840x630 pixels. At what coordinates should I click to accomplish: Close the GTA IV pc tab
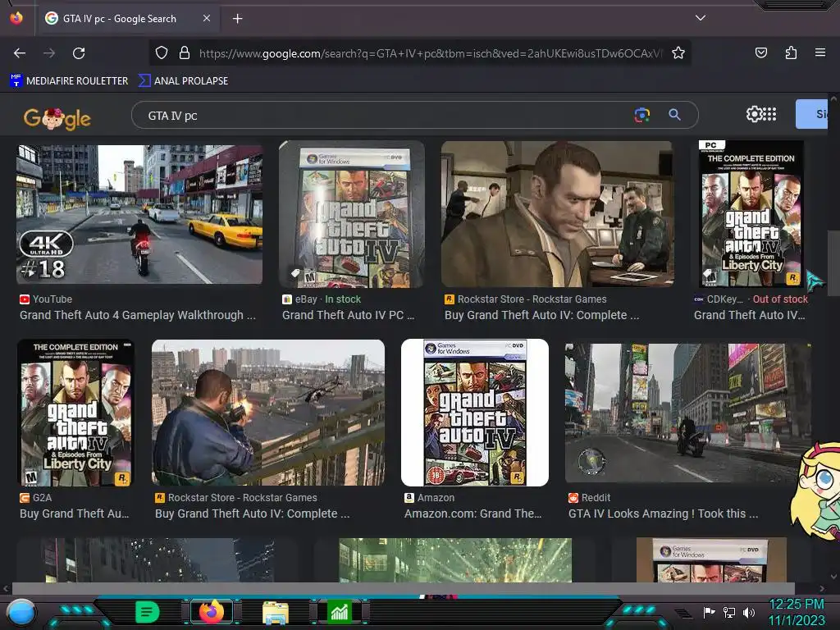click(x=207, y=18)
